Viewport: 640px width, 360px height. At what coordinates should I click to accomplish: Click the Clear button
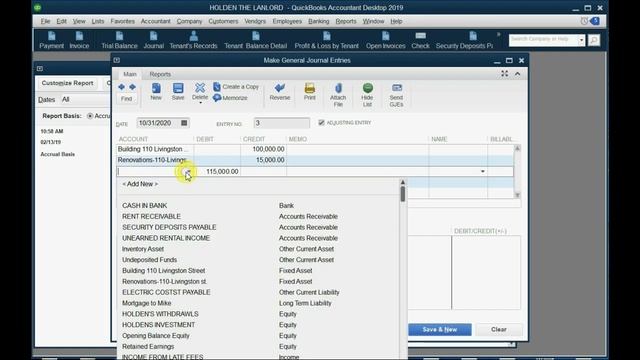(499, 329)
